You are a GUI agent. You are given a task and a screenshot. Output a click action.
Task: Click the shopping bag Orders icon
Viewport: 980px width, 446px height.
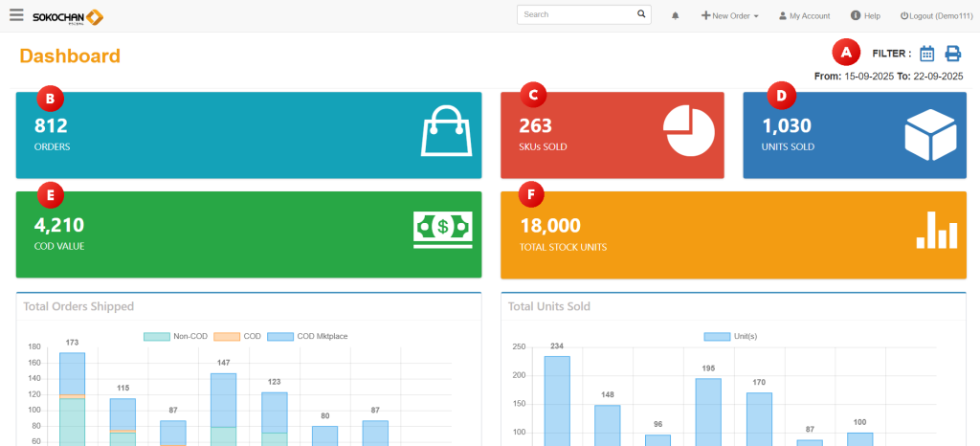(447, 131)
